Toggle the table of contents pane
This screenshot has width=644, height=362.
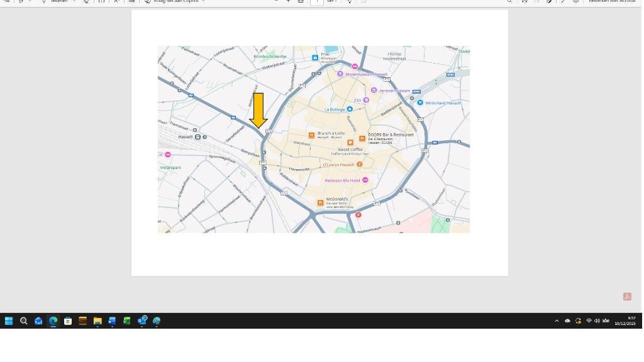(x=8, y=2)
